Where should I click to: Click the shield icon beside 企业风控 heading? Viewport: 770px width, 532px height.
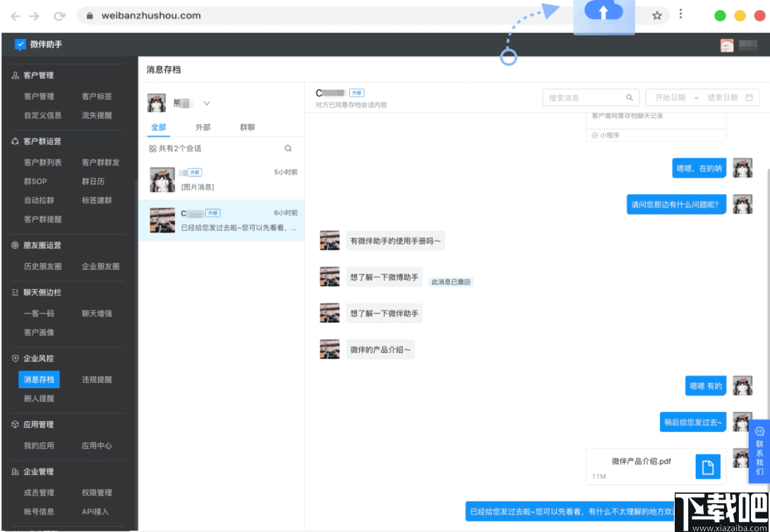click(x=16, y=358)
